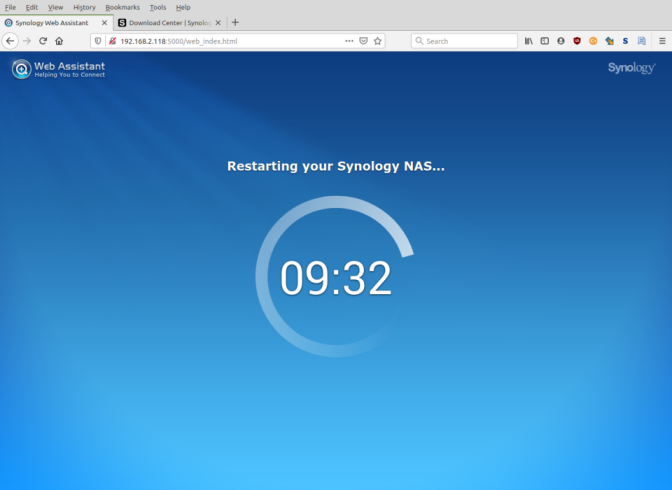672x490 pixels.
Task: Open the red shield extension
Action: pos(577,41)
